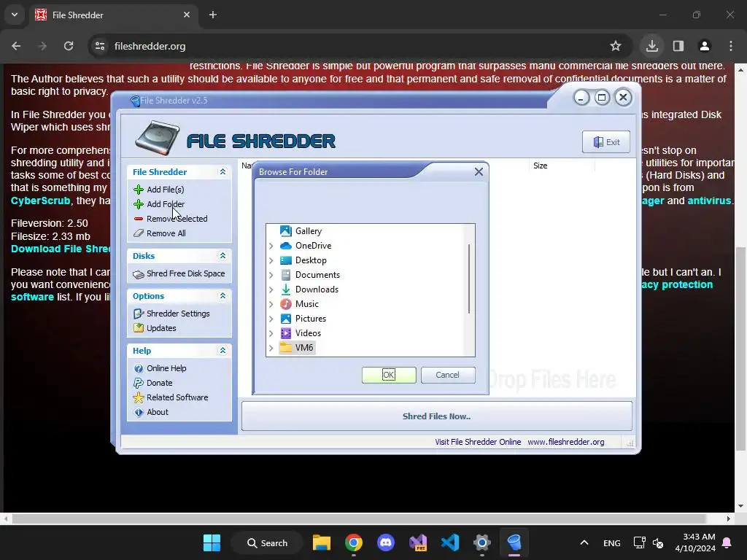Collapse the Disks sidebar section

point(222,256)
